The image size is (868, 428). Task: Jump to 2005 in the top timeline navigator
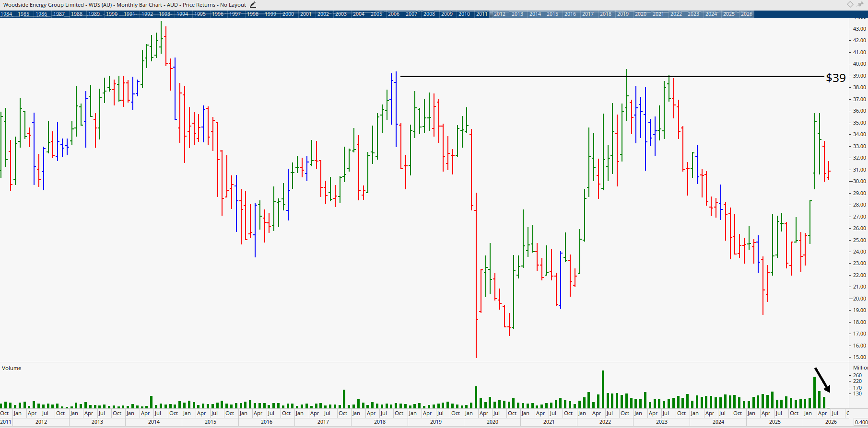pyautogui.click(x=376, y=14)
